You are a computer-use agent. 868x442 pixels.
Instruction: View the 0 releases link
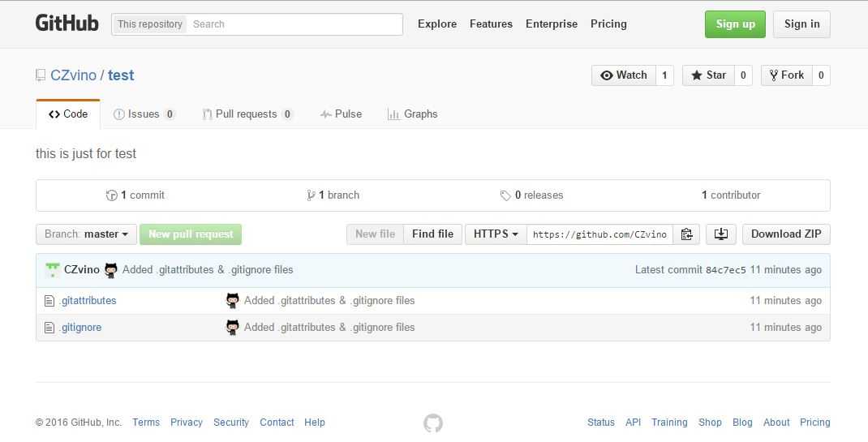pyautogui.click(x=531, y=195)
